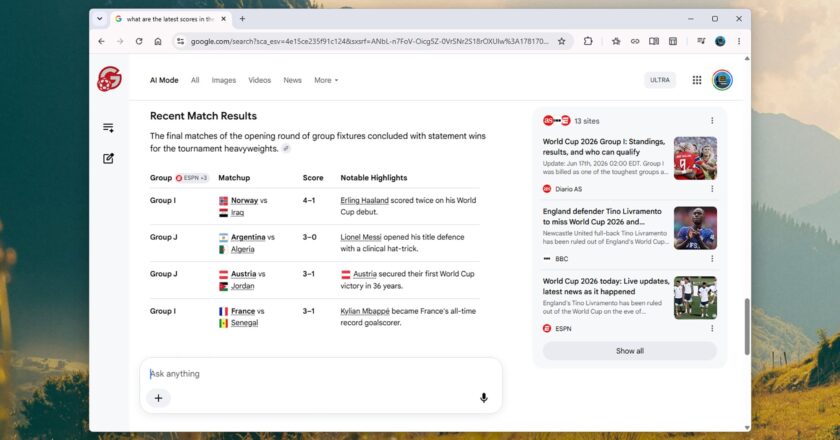Bookmark this page with the star
840x440 pixels.
click(x=561, y=41)
